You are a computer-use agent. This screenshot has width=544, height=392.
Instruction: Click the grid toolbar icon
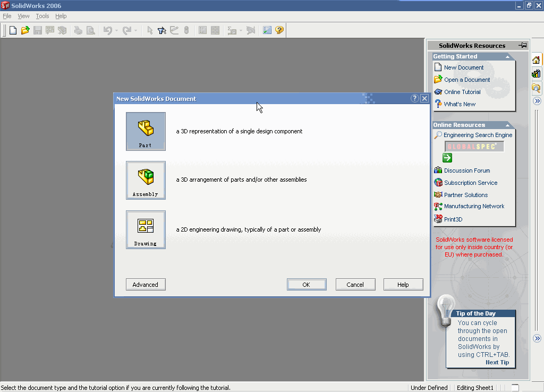[202, 30]
